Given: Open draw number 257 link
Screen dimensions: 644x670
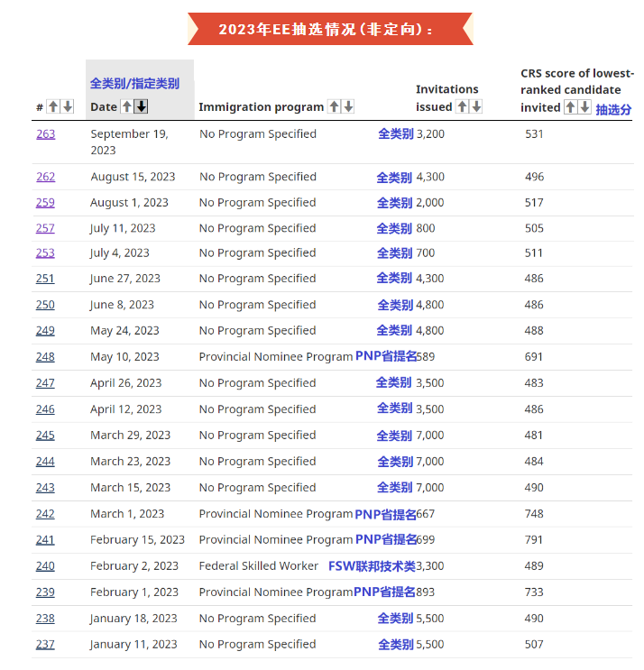Looking at the screenshot, I should pos(45,228).
